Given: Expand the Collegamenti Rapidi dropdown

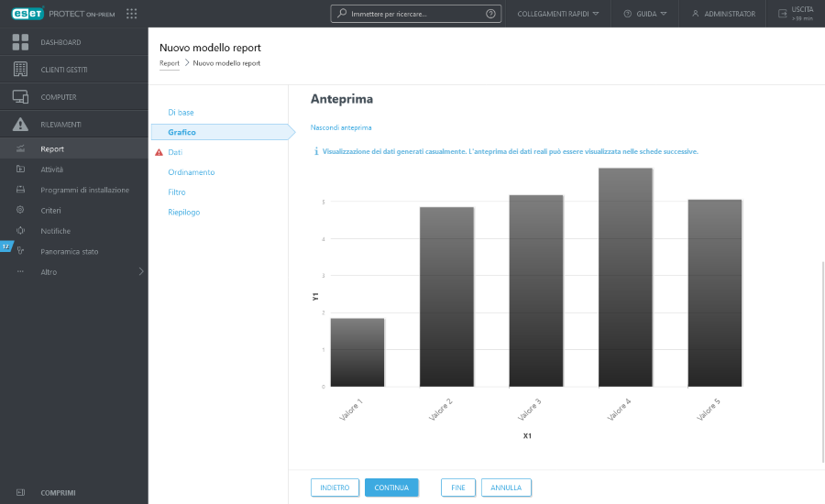Looking at the screenshot, I should click(557, 14).
